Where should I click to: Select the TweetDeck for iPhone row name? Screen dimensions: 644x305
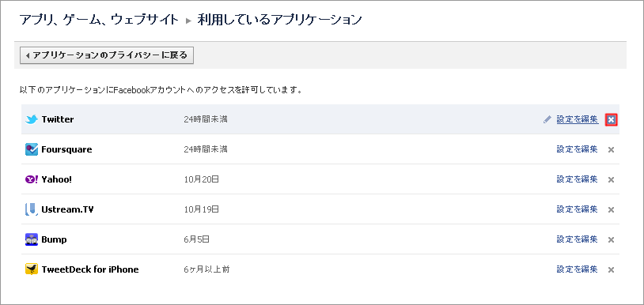click(90, 269)
